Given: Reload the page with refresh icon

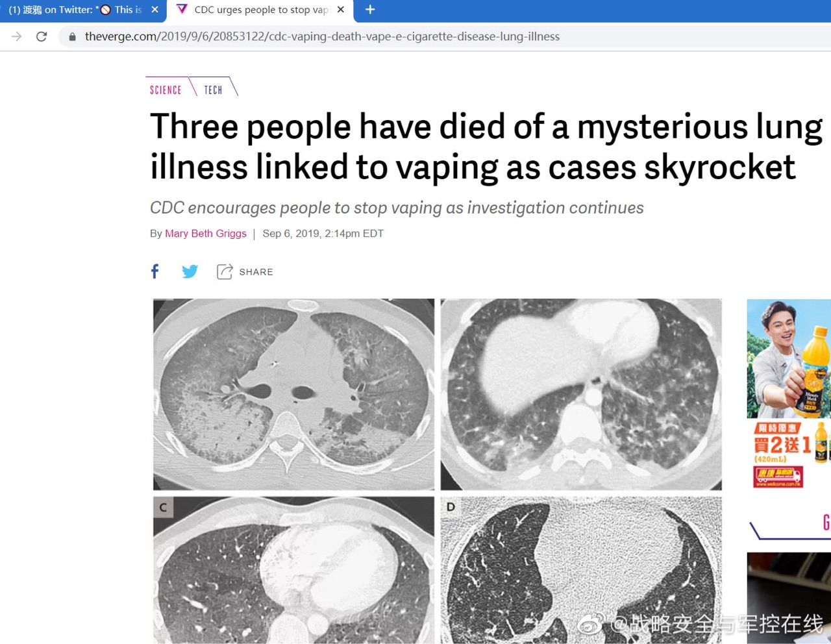Looking at the screenshot, I should pos(42,36).
